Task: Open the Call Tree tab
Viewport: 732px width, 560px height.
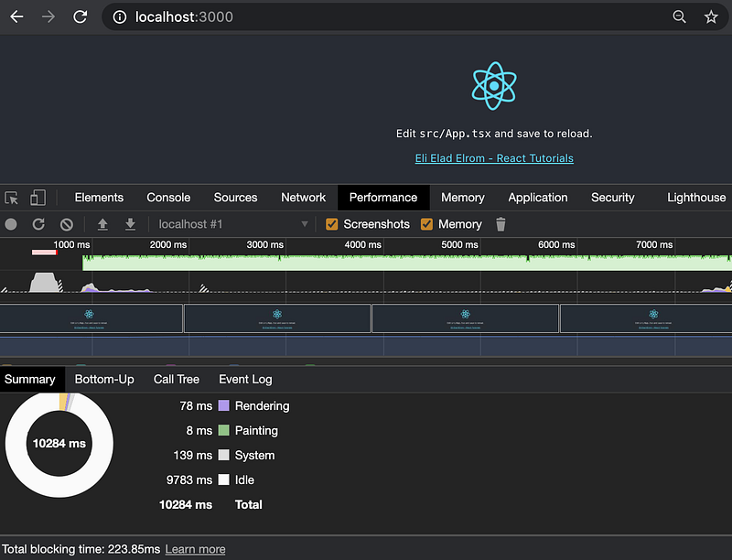Action: click(177, 380)
